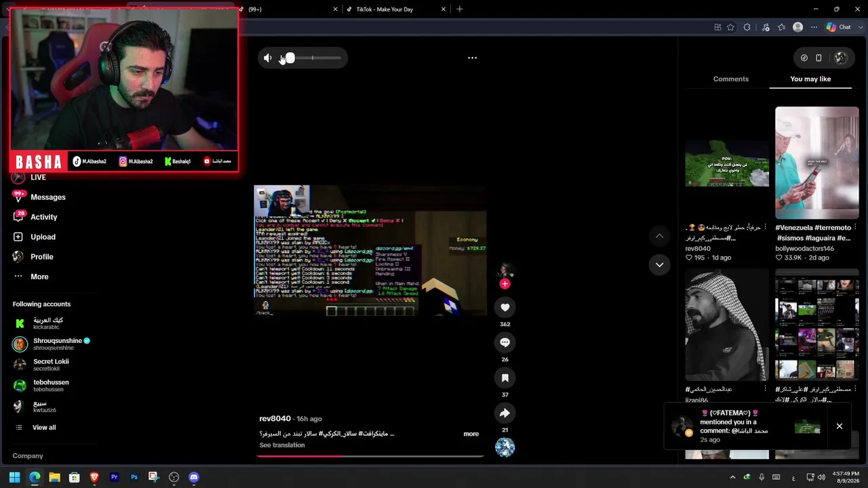Click See translation under the caption
This screenshot has width=868, height=488.
pos(282,445)
